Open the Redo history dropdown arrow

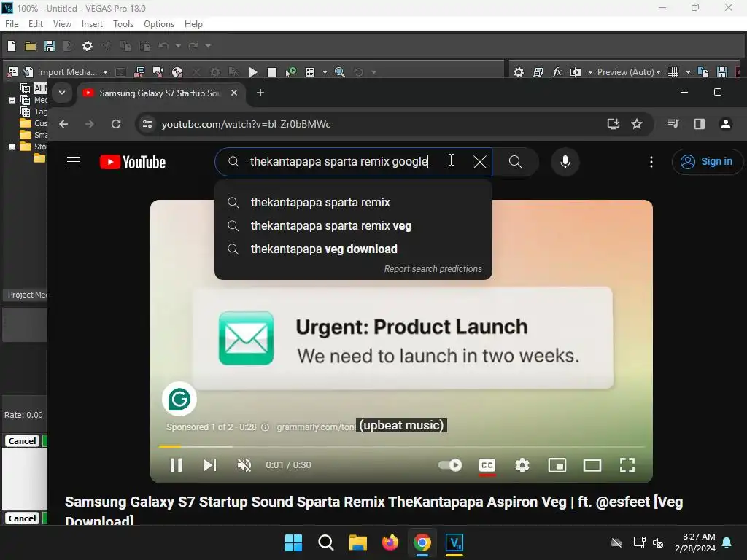coord(208,46)
